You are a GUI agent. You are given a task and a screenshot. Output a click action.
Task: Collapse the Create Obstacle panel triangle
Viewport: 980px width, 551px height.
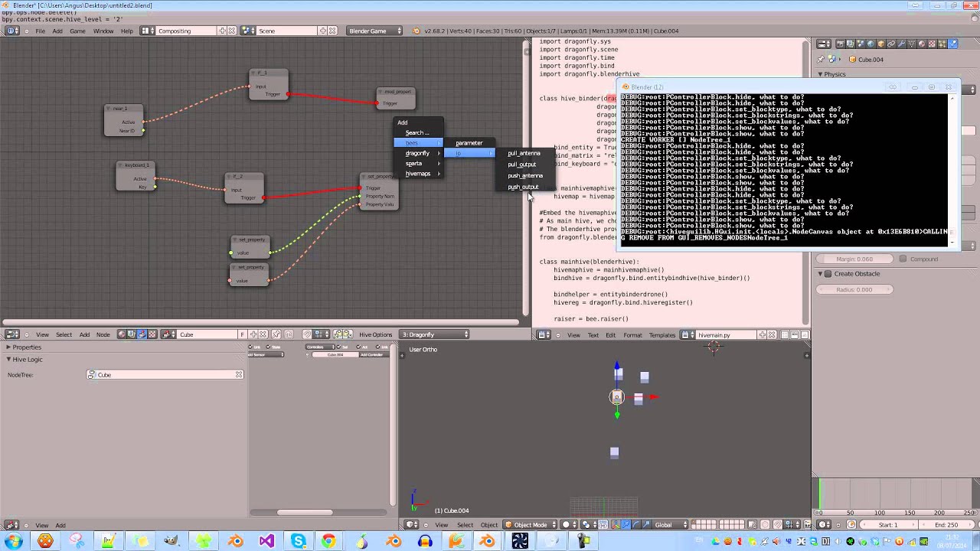click(819, 273)
